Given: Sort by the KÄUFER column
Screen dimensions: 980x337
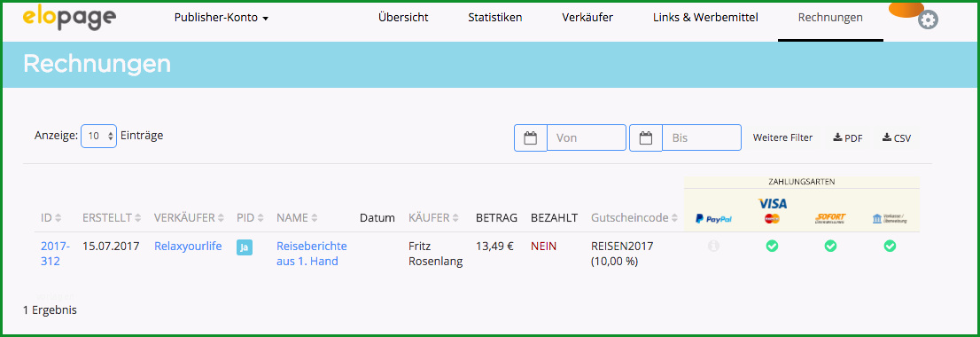Looking at the screenshot, I should click(433, 218).
